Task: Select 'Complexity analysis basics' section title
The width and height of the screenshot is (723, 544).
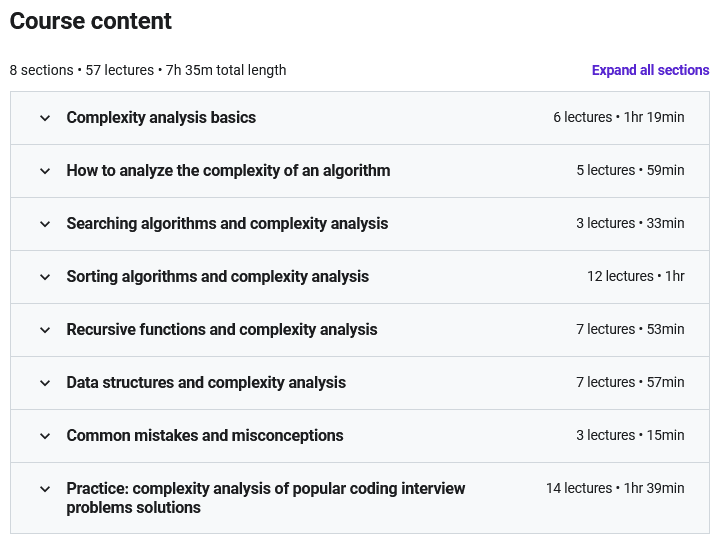Action: pos(161,118)
